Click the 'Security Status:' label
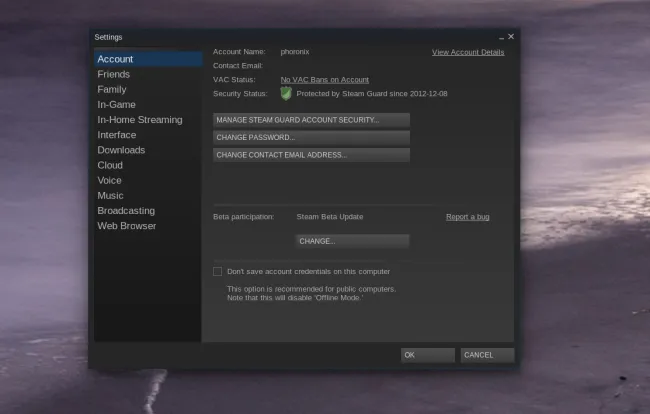This screenshot has width=650, height=414. [x=240, y=94]
